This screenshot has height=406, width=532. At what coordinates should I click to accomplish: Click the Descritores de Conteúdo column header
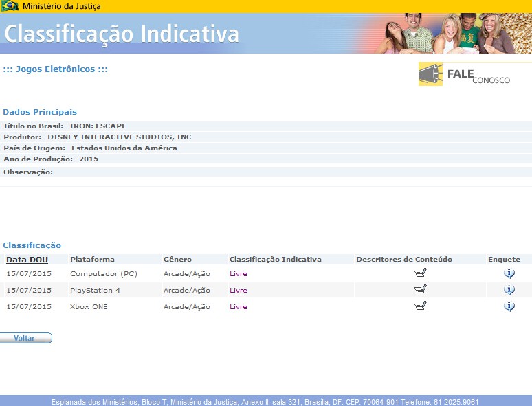404,260
